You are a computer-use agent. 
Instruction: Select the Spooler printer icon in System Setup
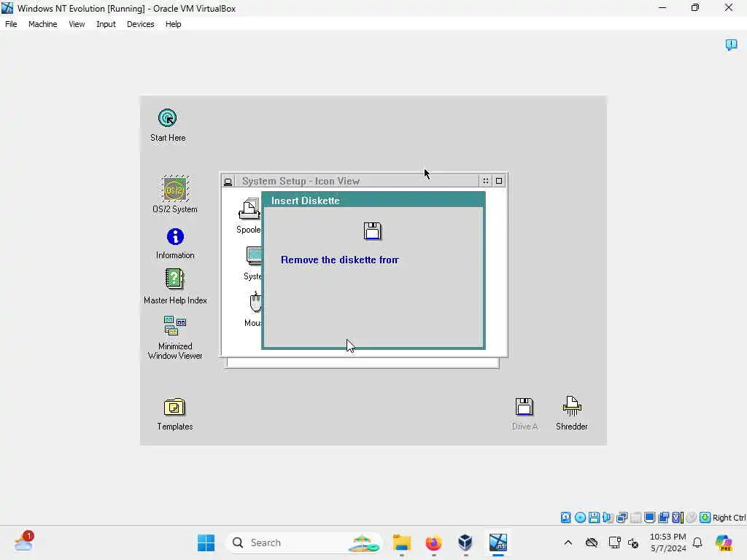[x=249, y=209]
